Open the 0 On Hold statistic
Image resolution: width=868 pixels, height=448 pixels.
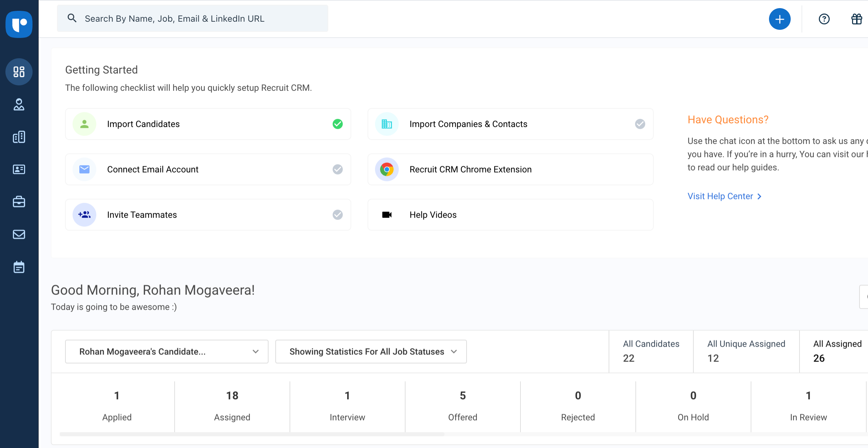coord(693,406)
